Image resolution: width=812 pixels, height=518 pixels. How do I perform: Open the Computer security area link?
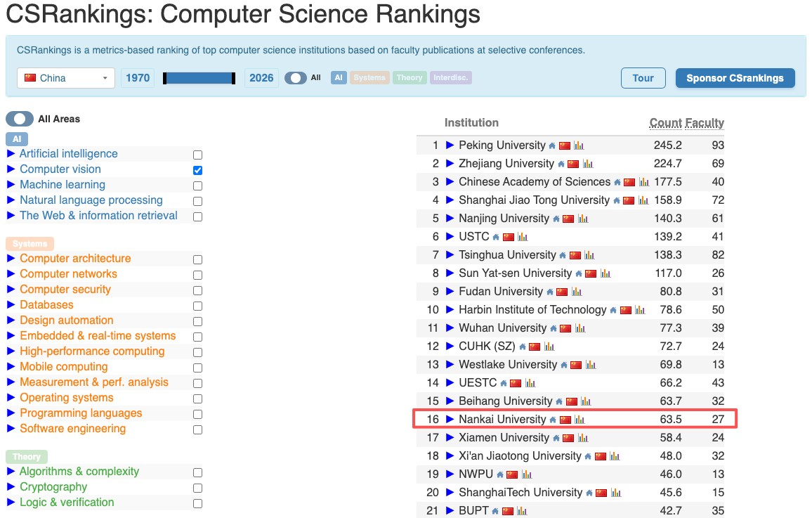pyautogui.click(x=65, y=290)
